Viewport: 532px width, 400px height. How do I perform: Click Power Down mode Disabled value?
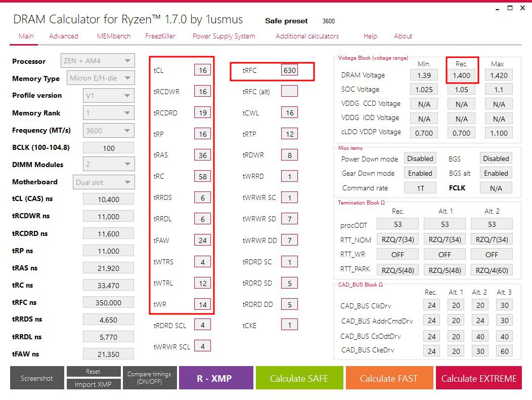tap(420, 158)
